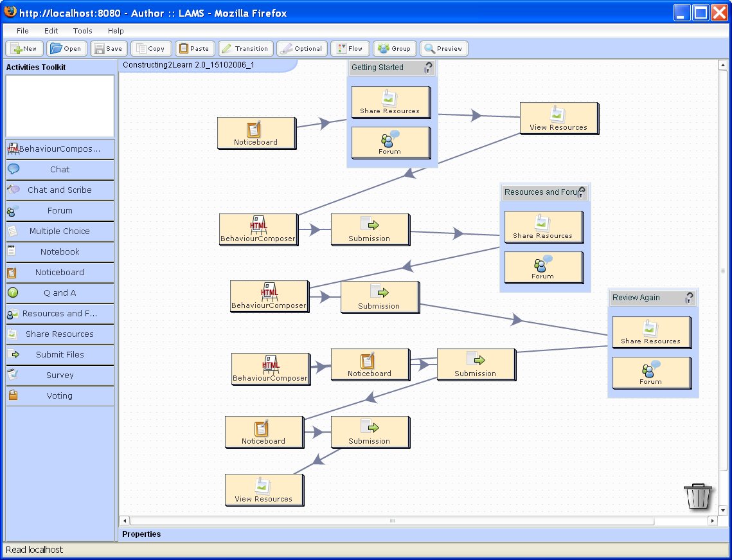Viewport: 732px width, 560px height.
Task: Click the trash can icon on canvas
Action: pos(698,496)
